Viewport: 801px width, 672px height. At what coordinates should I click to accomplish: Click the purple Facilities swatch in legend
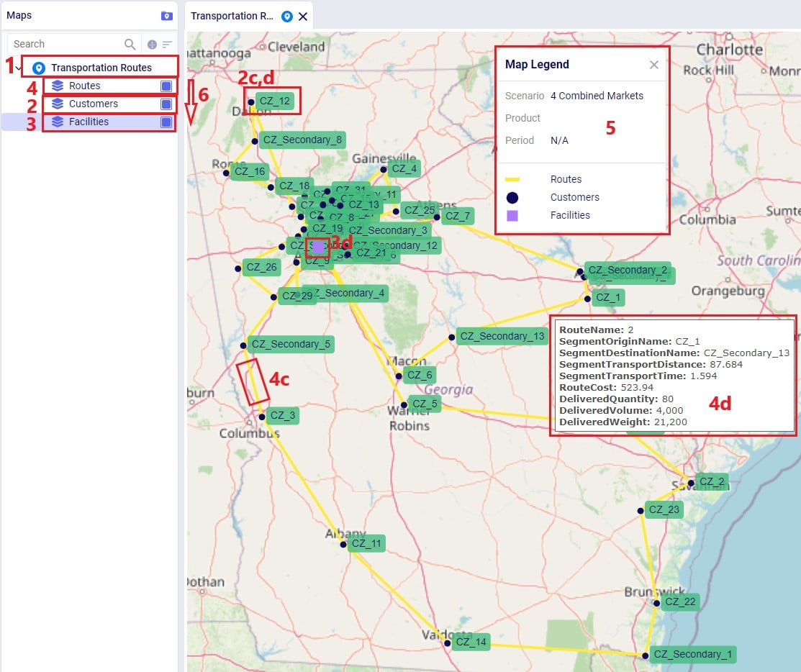click(512, 216)
